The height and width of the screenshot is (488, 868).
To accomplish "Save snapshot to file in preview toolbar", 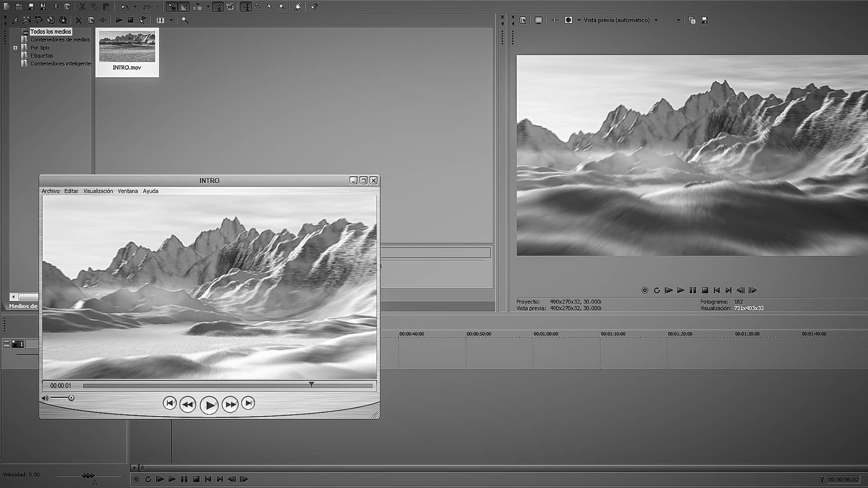I will (x=704, y=20).
